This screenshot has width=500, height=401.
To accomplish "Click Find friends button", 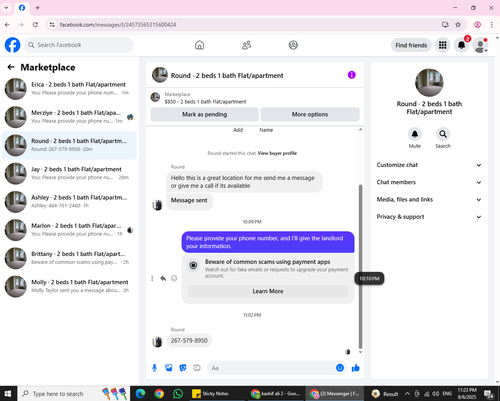I will point(411,45).
